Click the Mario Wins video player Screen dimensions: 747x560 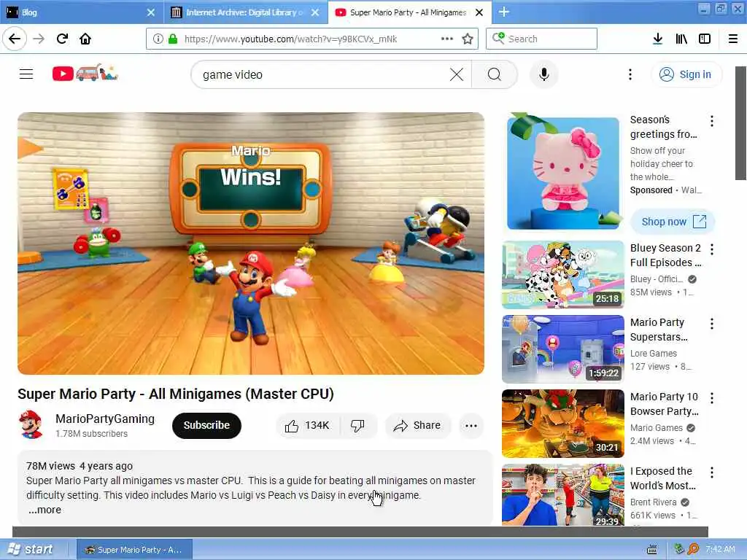pyautogui.click(x=251, y=244)
